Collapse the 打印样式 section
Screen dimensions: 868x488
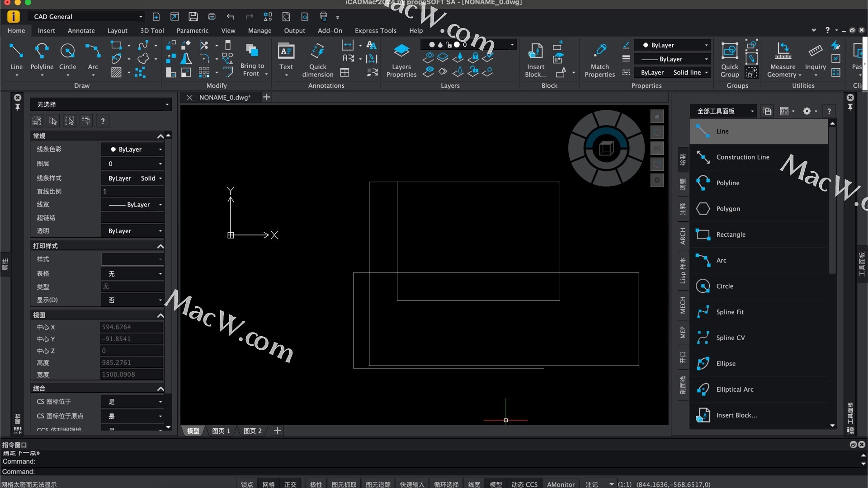coord(160,246)
